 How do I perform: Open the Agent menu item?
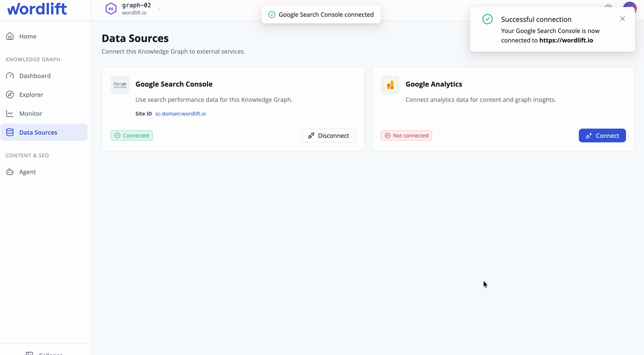(44, 172)
